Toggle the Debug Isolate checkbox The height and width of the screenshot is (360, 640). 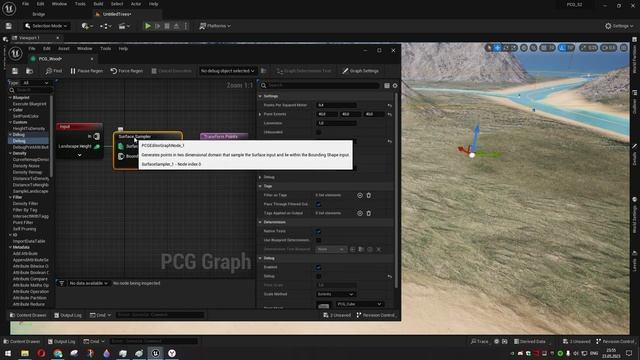point(318,276)
